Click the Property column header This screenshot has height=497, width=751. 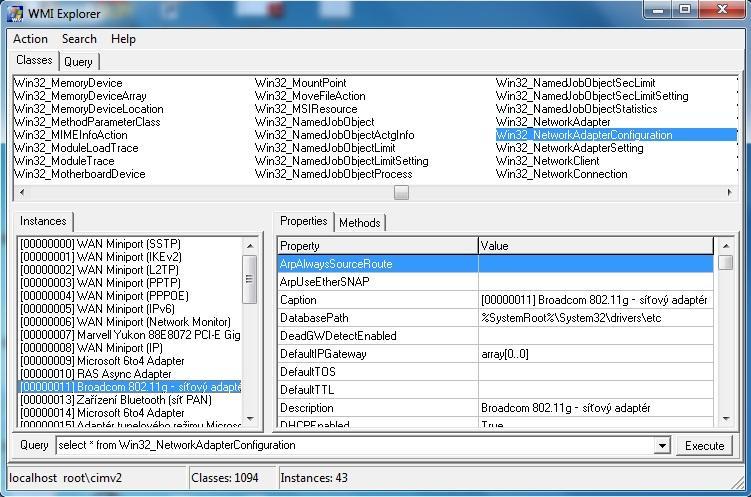(x=377, y=246)
